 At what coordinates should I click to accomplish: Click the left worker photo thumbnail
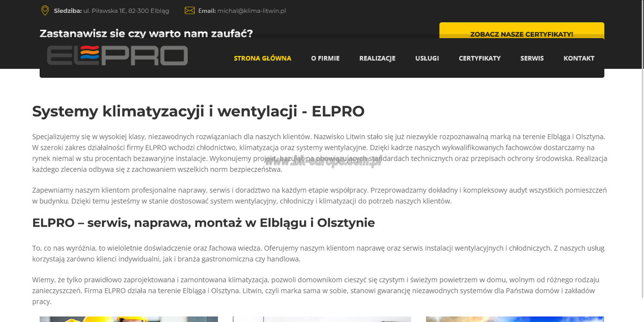[129, 319]
